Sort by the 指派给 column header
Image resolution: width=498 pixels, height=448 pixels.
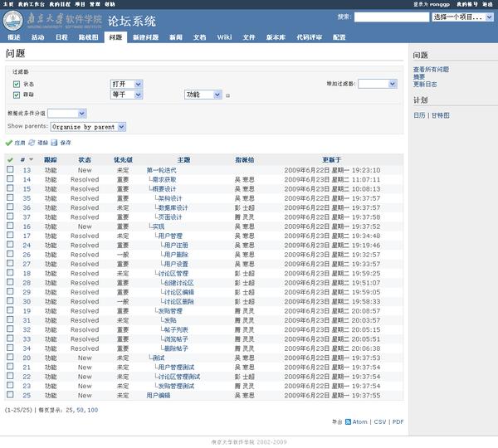(245, 160)
